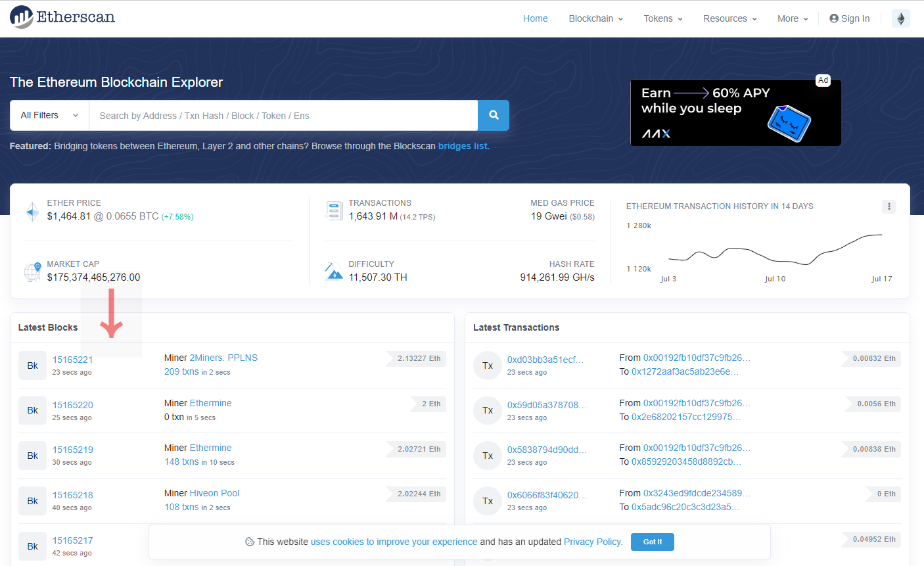Screen dimensions: 924x566
Task: Open Ethermine miner of block 15165220
Action: 210,403
